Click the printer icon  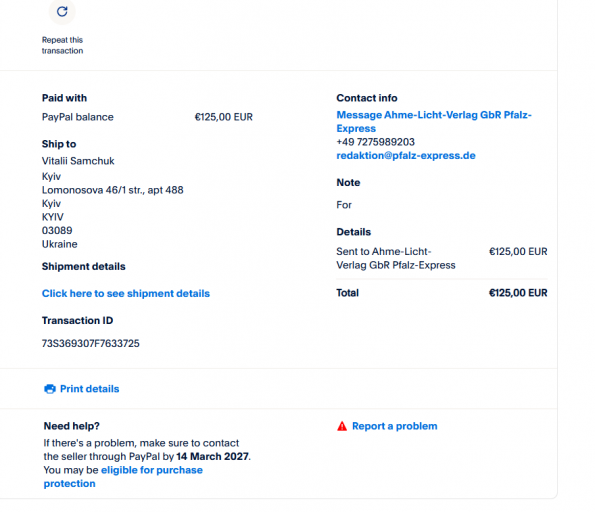point(50,389)
